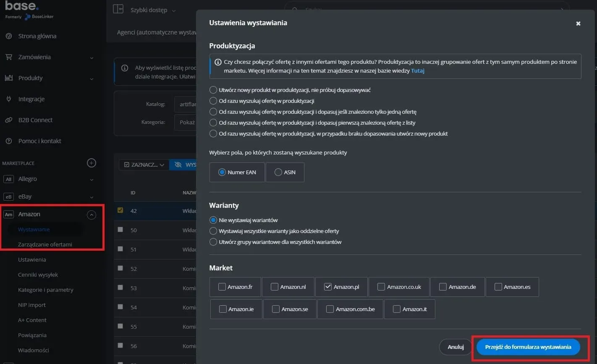Open the Kategoria dropdown field
The image size is (597, 364).
(x=185, y=122)
